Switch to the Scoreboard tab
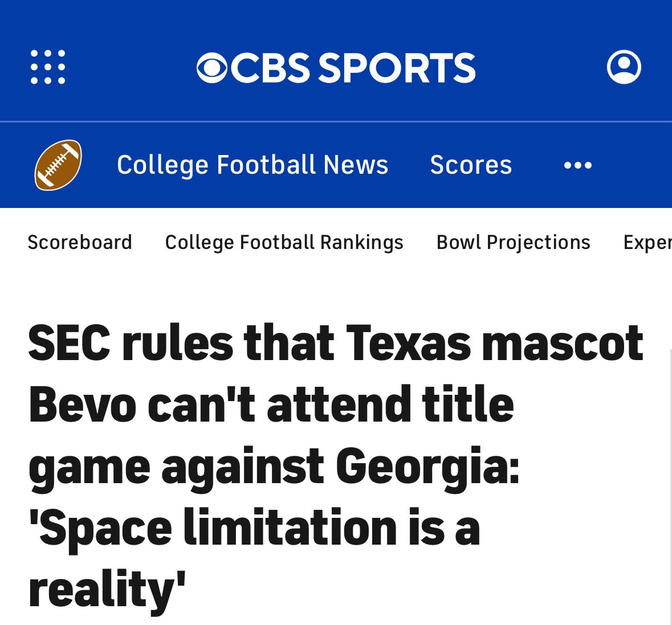 [80, 242]
